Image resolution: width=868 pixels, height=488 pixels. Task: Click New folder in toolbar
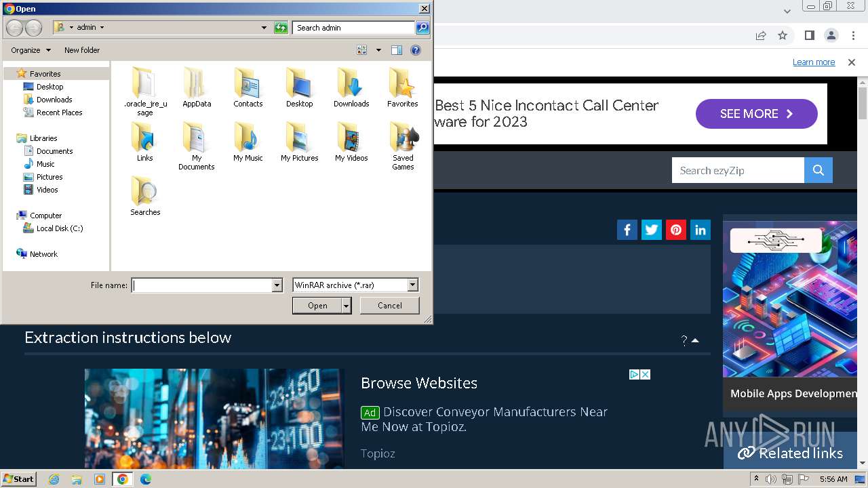click(82, 50)
